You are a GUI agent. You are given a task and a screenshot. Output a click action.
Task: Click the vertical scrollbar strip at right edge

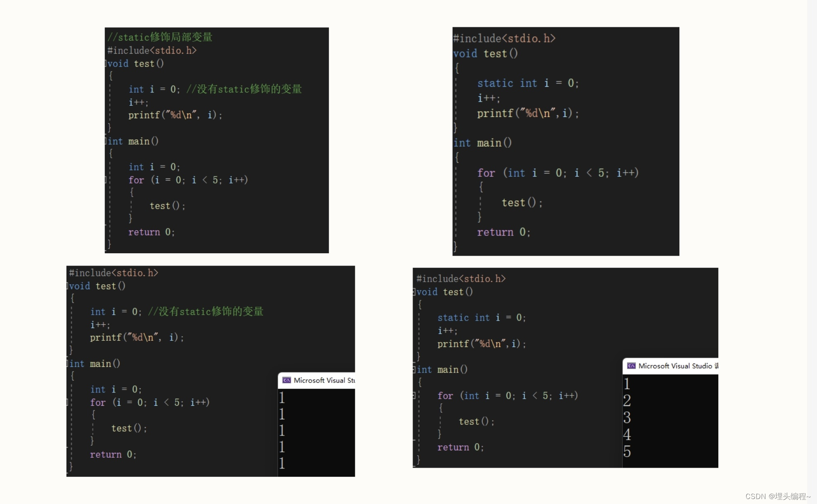tap(812, 248)
